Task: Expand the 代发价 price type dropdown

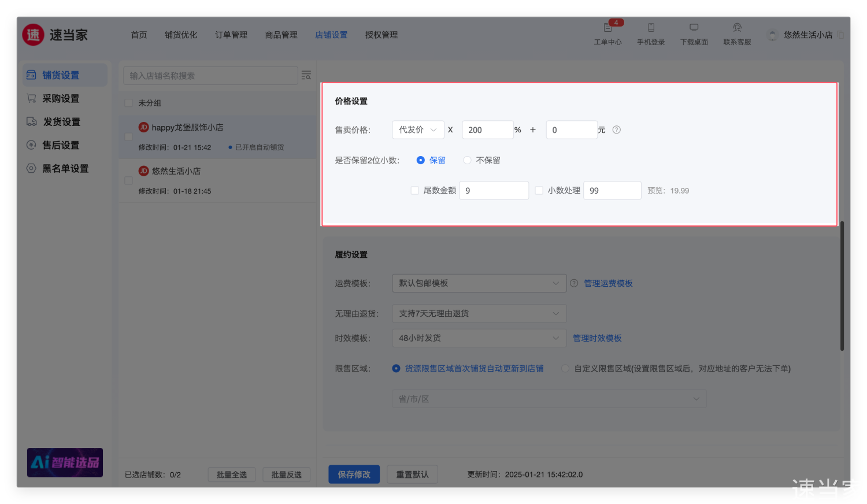Action: point(418,130)
